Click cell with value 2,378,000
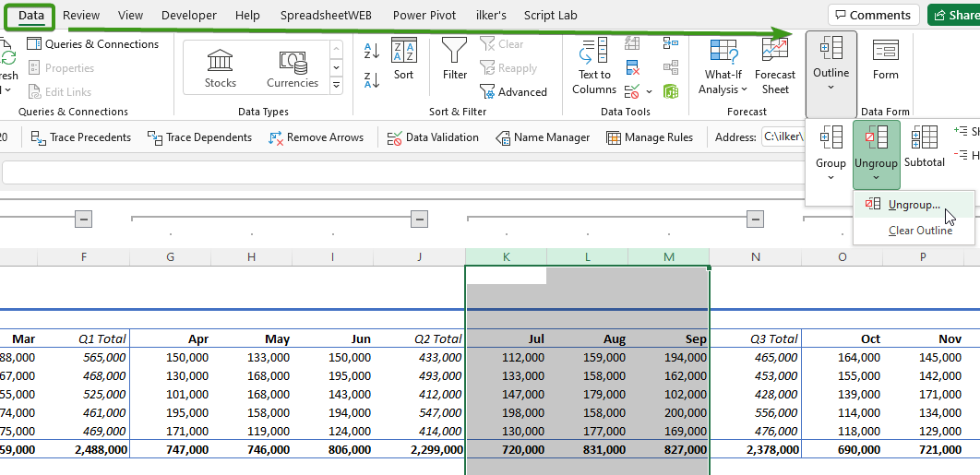The image size is (980, 475). [x=755, y=449]
